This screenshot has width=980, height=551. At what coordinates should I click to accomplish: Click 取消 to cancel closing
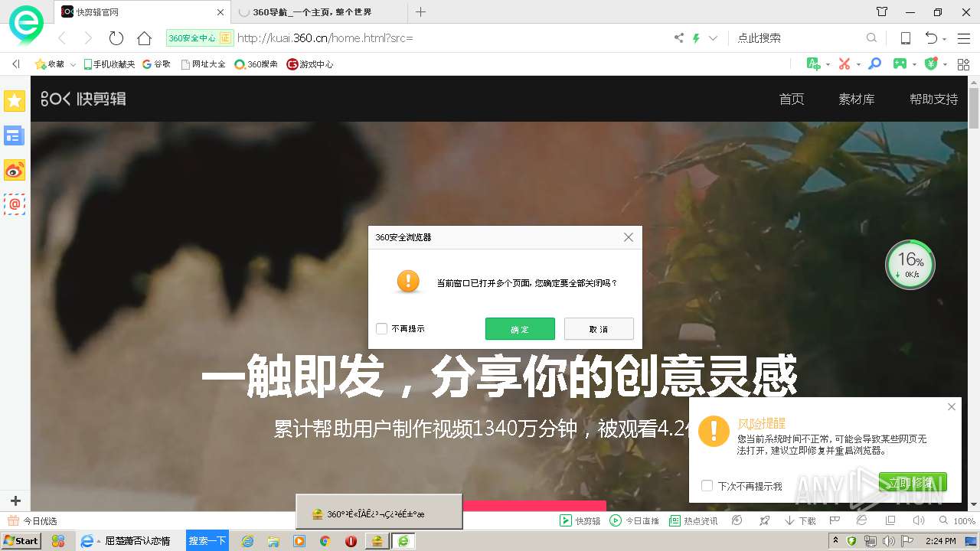tap(599, 329)
